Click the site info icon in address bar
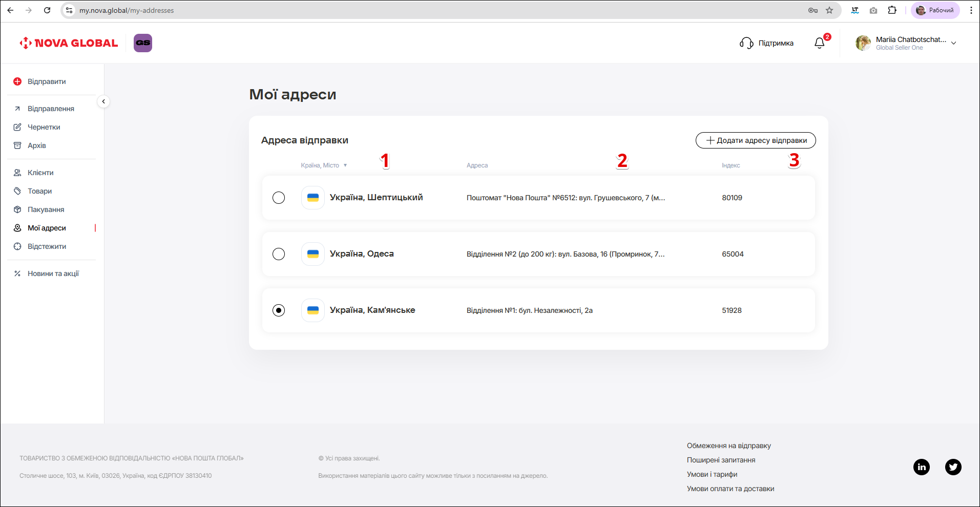This screenshot has height=507, width=980. coord(69,10)
